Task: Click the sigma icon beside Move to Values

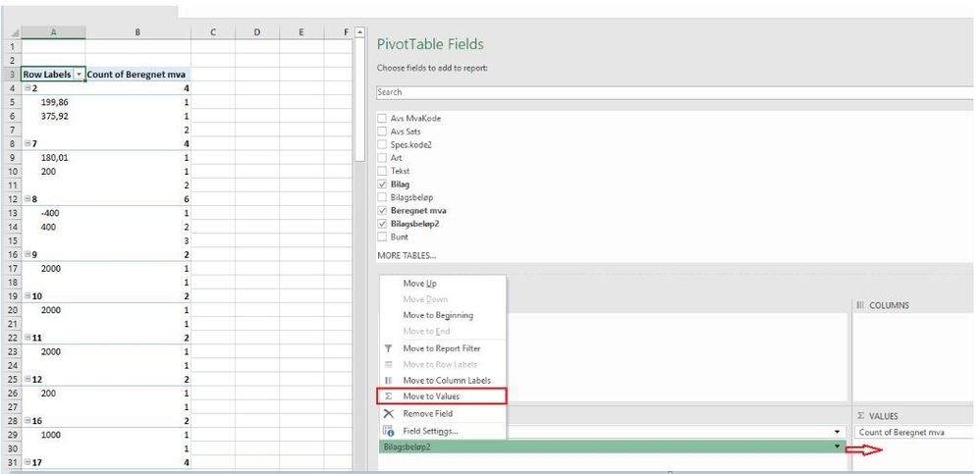Action: point(388,395)
